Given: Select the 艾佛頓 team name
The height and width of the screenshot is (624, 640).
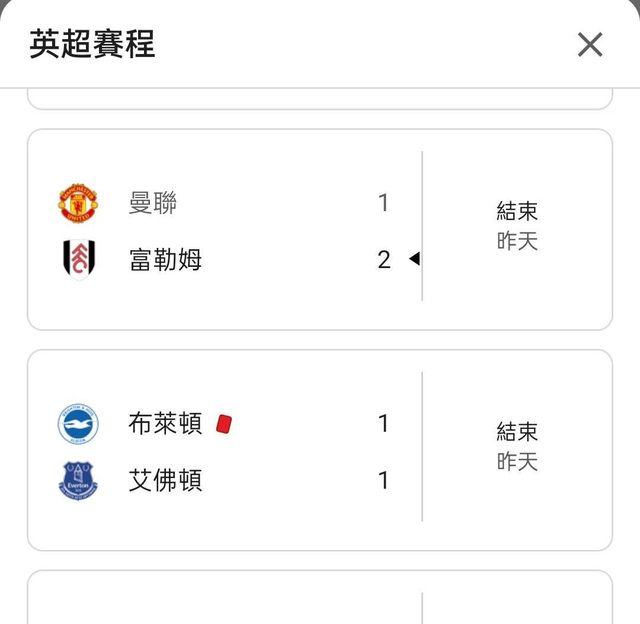Looking at the screenshot, I should point(165,481).
